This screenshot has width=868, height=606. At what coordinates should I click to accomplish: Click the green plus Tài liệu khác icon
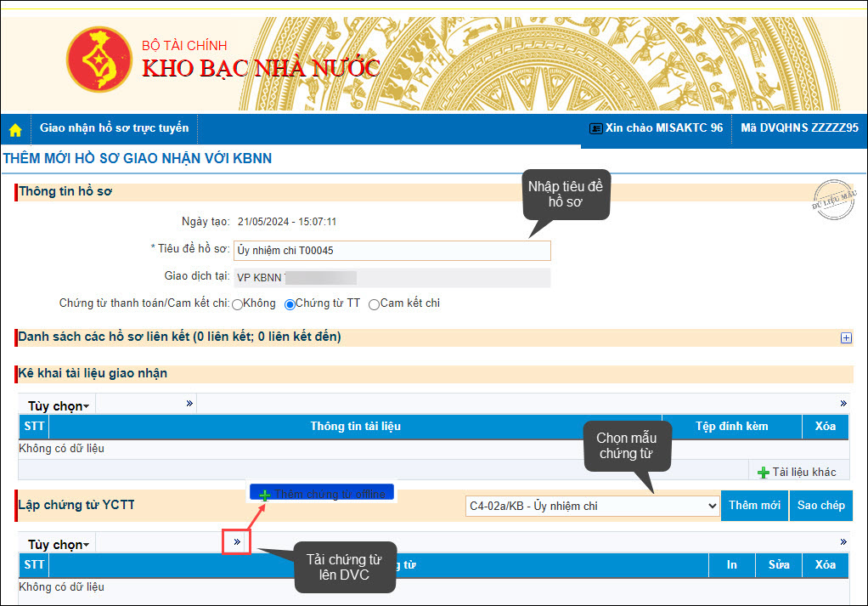[763, 473]
